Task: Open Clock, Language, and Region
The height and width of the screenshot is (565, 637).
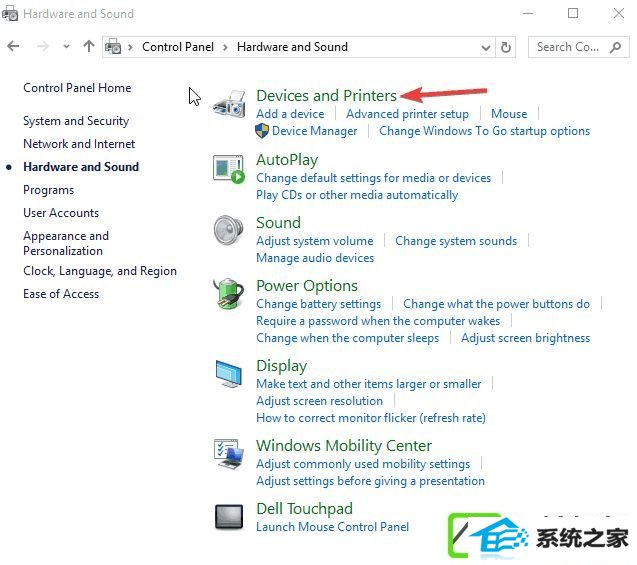Action: 100,271
